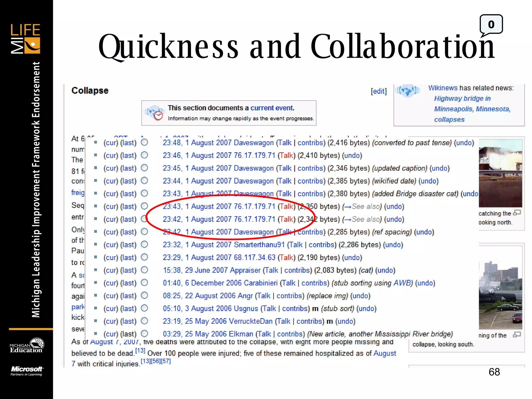Open Elkman Talk link
The width and height of the screenshot is (532, 399).
pos(264,334)
